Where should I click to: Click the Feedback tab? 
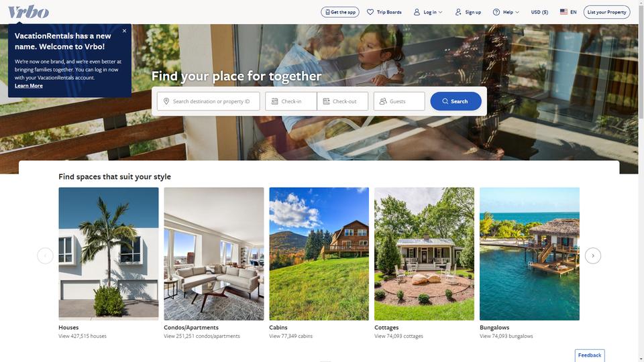pos(590,355)
